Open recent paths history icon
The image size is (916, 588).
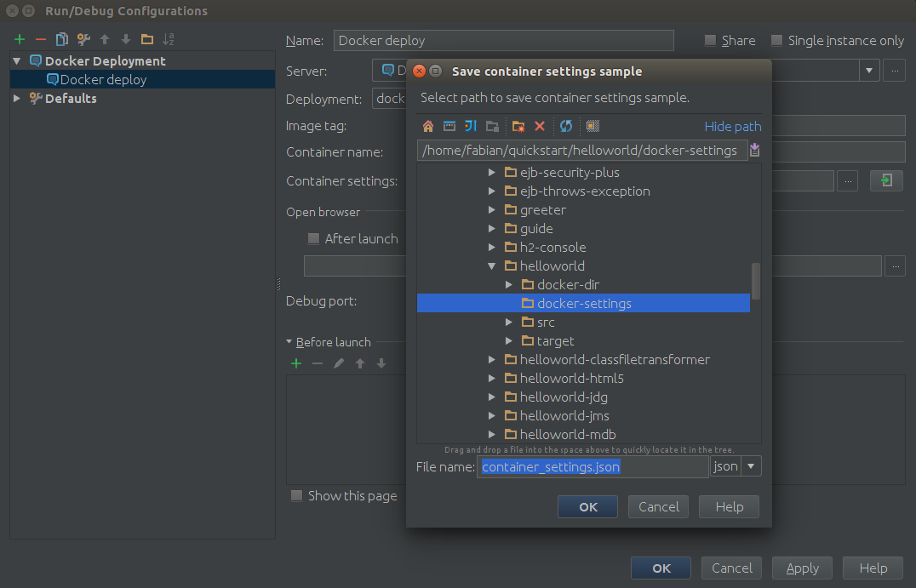(754, 151)
